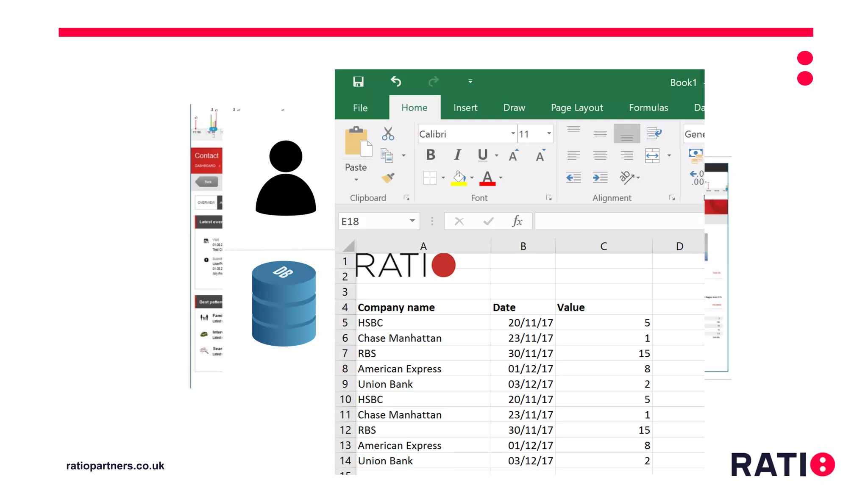Screen dimensions: 868x488
Task: Open the Copy dropdown arrow
Action: tap(403, 155)
